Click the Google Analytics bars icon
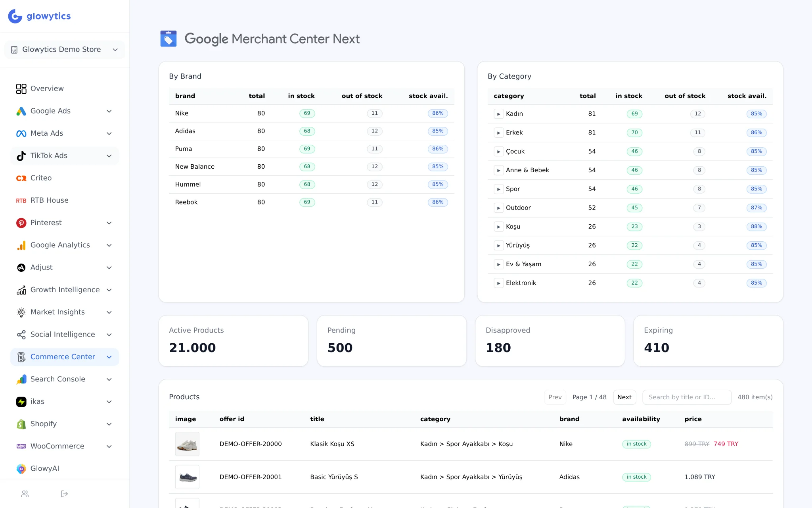Viewport: 812px width, 508px height. 21,245
